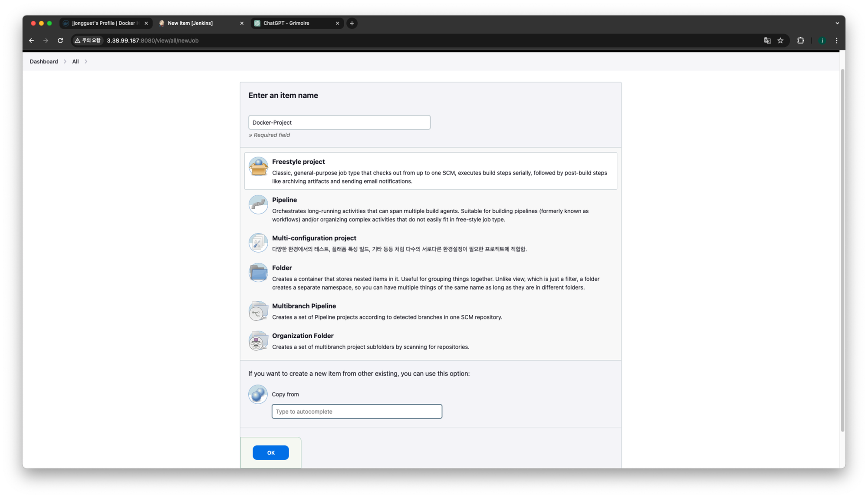This screenshot has height=498, width=868.
Task: Focus the Copy from autocomplete field
Action: (x=357, y=412)
